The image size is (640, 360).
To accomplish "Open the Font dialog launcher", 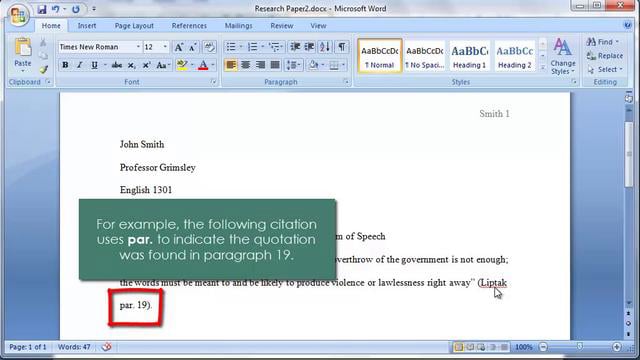I will pyautogui.click(x=213, y=82).
